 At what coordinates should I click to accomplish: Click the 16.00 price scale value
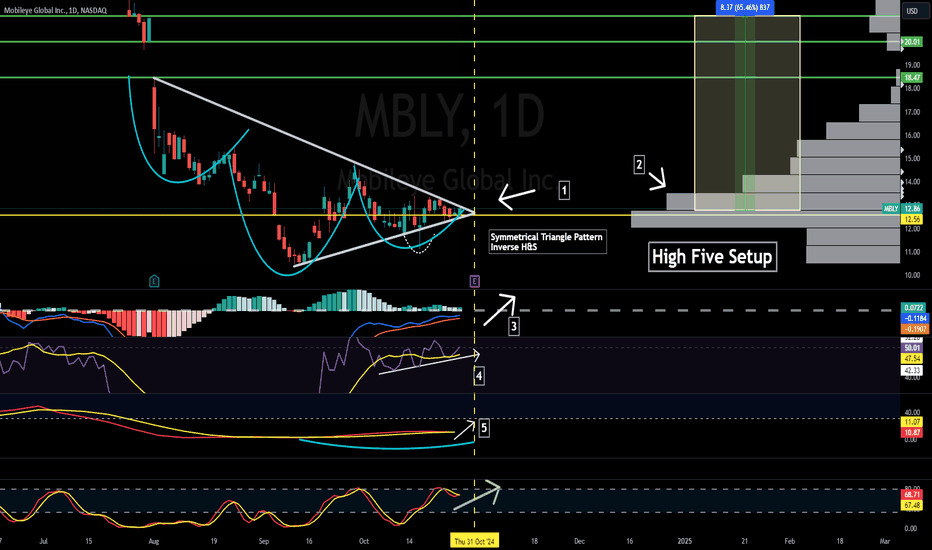tap(912, 135)
